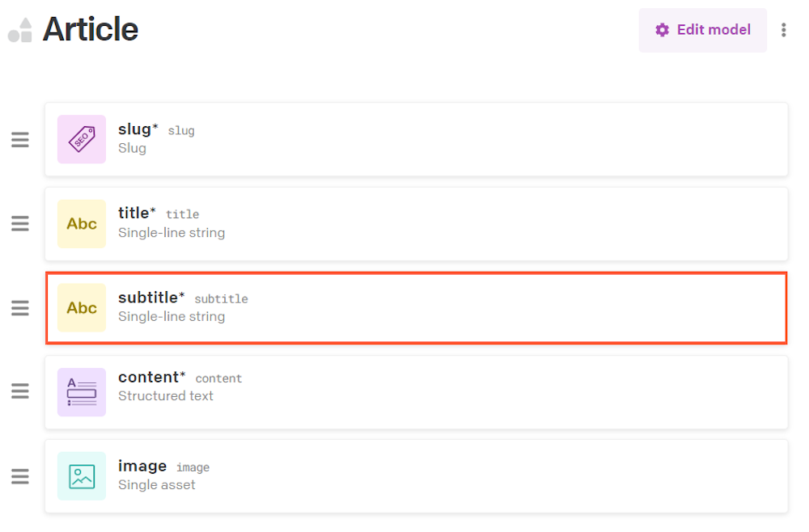Grab the drag handle for title field

pyautogui.click(x=20, y=224)
